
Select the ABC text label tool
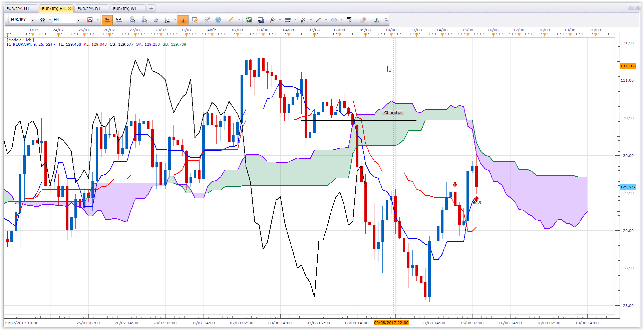349,20
